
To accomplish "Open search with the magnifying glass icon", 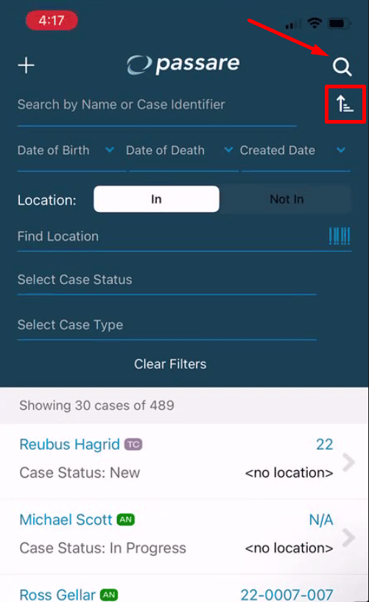I will coord(342,67).
